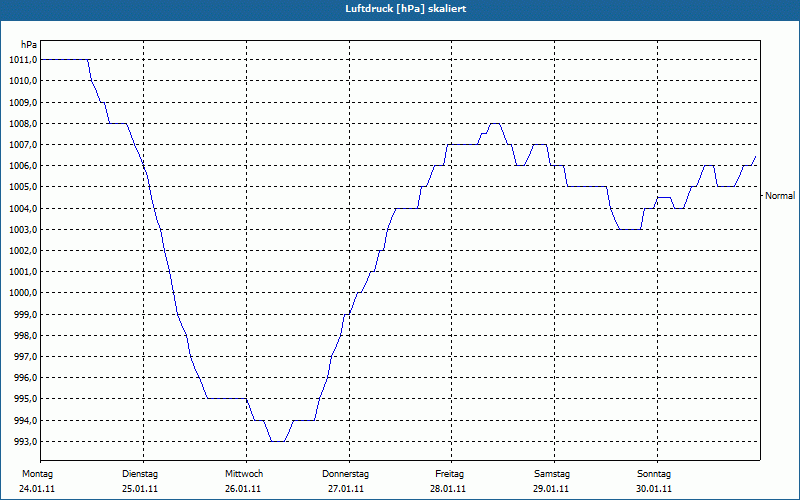Click the 'Freitag' day label
This screenshot has height=500, width=800.
point(449,474)
